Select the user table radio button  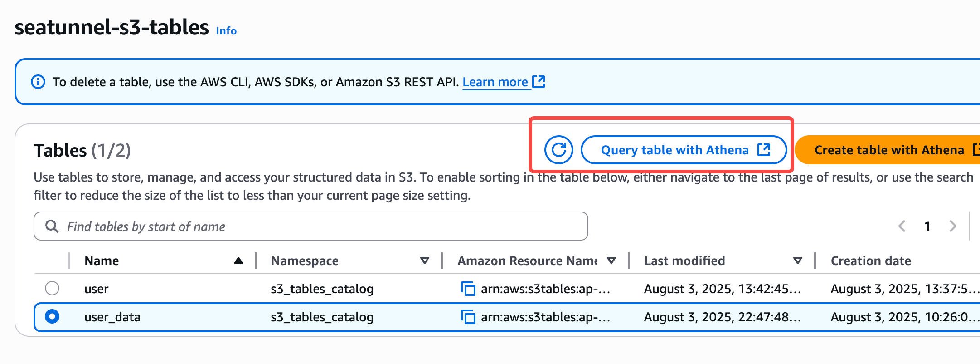click(x=52, y=288)
